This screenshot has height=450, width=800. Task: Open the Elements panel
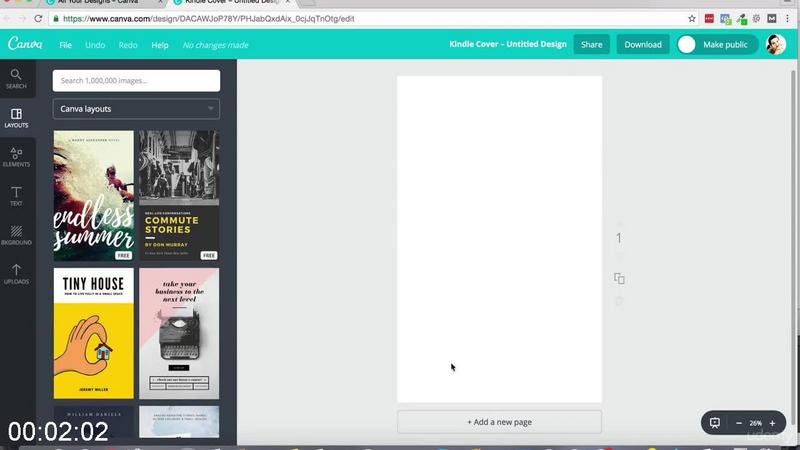(16, 157)
